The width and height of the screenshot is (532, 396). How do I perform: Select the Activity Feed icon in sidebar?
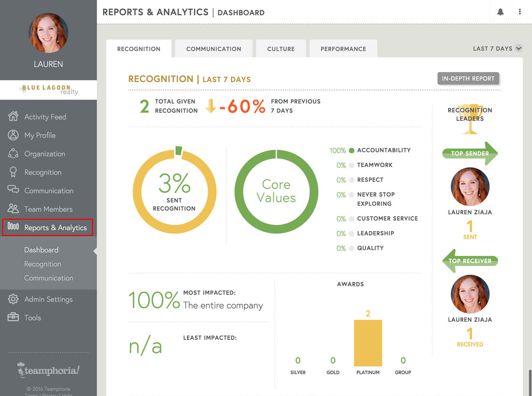(x=14, y=117)
